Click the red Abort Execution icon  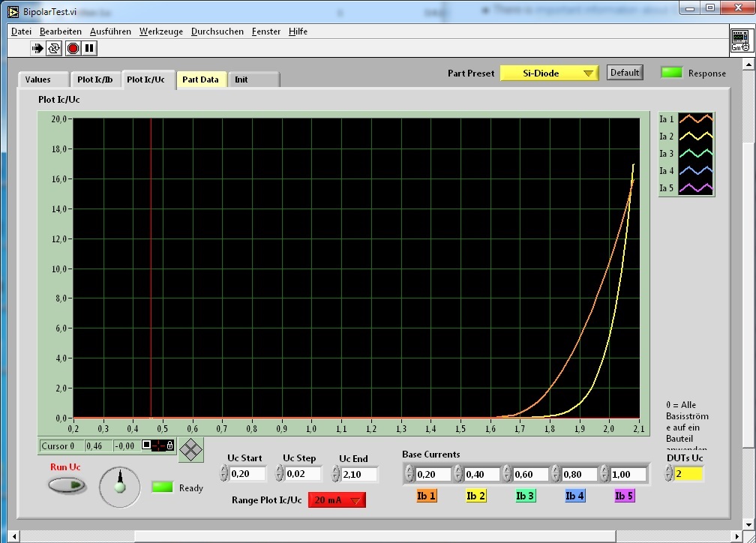pos(73,49)
